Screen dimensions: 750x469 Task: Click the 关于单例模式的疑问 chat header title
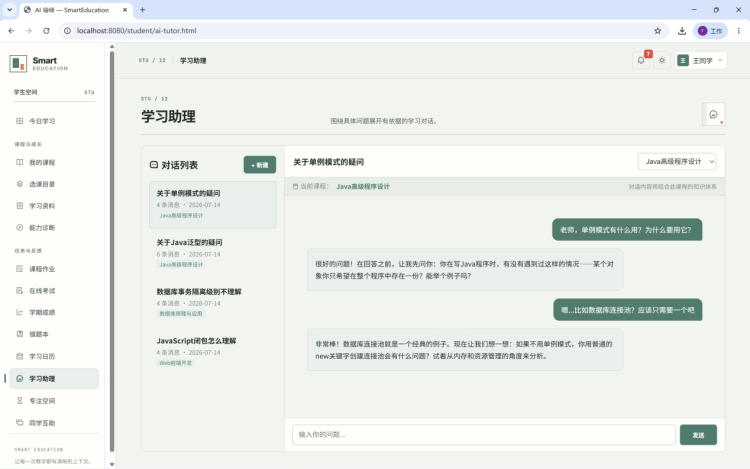(328, 162)
